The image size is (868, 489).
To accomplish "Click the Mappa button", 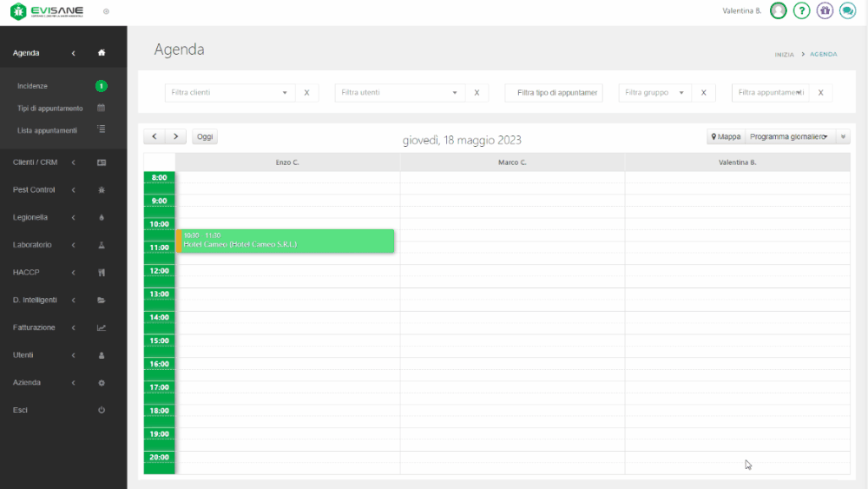I will 726,137.
